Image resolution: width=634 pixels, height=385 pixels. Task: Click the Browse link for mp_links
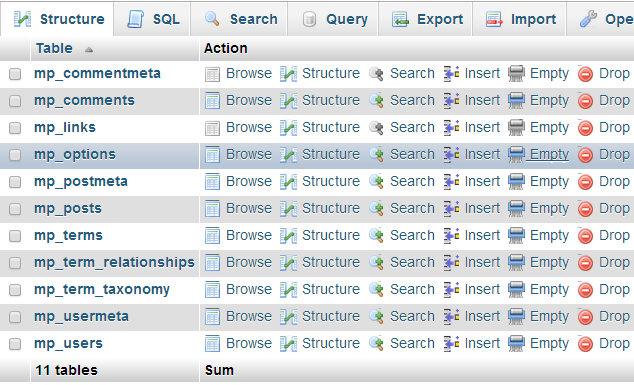pos(249,127)
